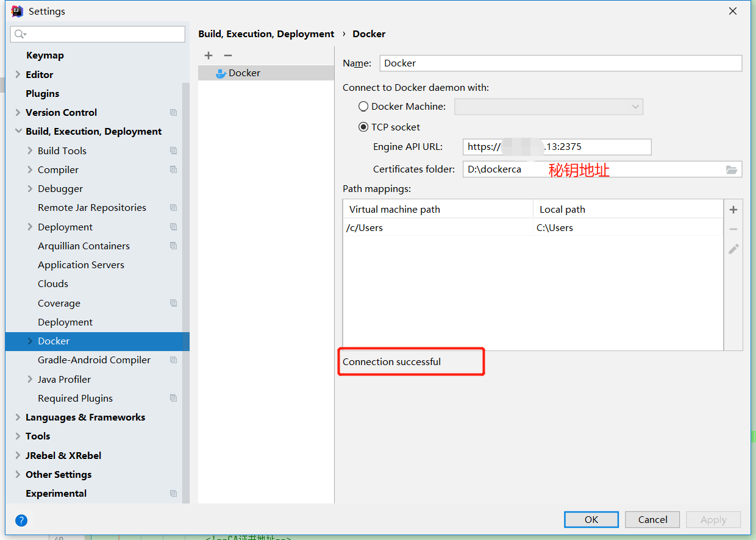Expand the Tools node
The height and width of the screenshot is (540, 756).
tap(18, 436)
